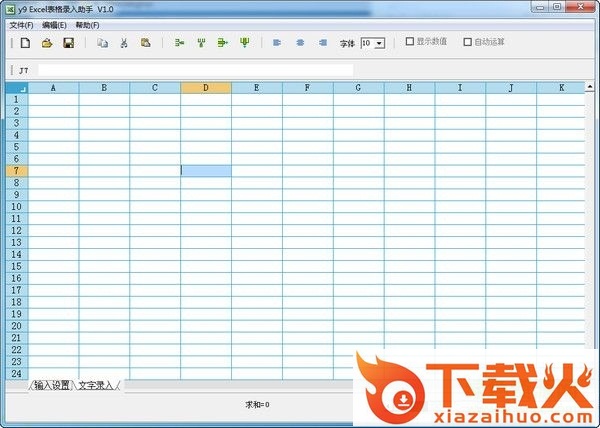
Task: Click the Paste icon in toolbar
Action: 146,43
